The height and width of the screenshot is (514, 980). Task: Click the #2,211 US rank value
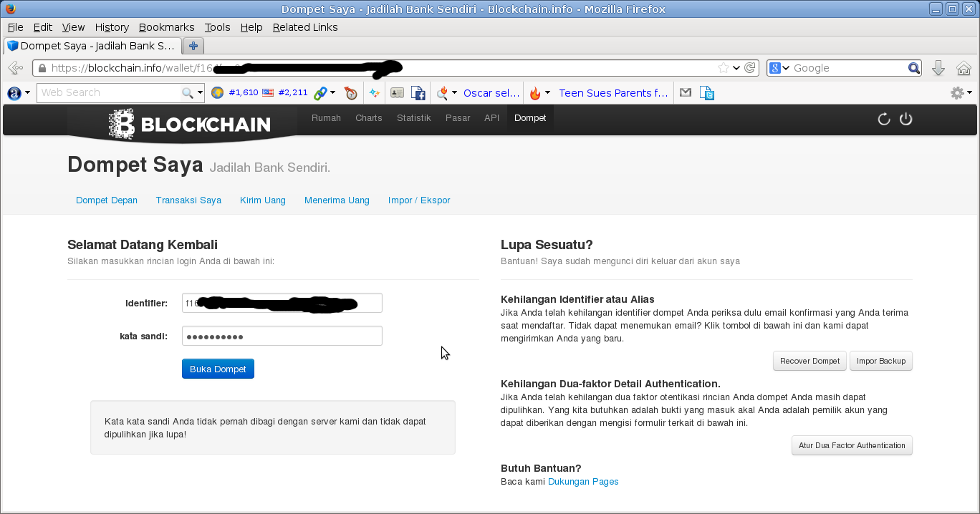293,93
